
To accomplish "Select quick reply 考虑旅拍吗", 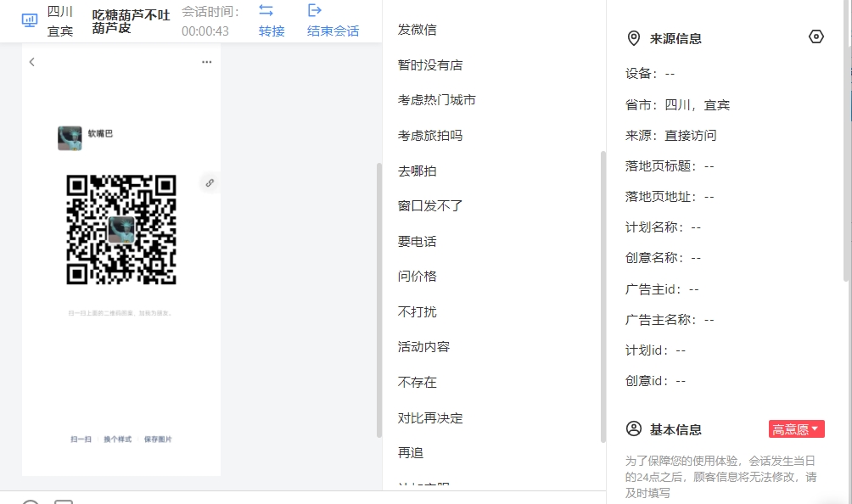I will pos(430,135).
